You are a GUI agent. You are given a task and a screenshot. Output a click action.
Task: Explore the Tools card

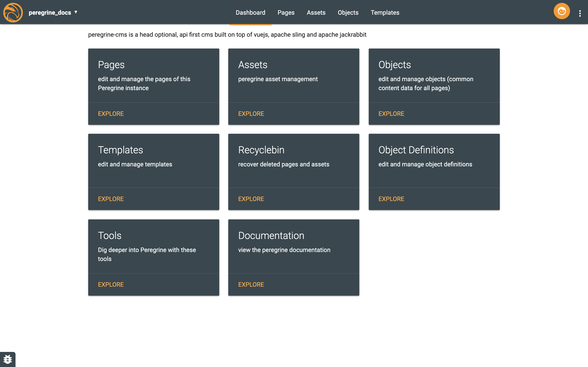point(111,284)
